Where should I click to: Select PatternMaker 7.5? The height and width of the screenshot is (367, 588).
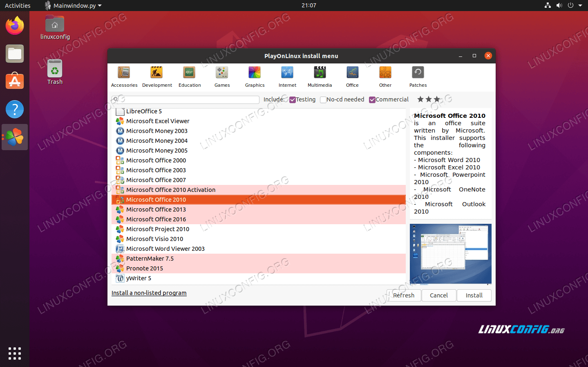click(259, 259)
